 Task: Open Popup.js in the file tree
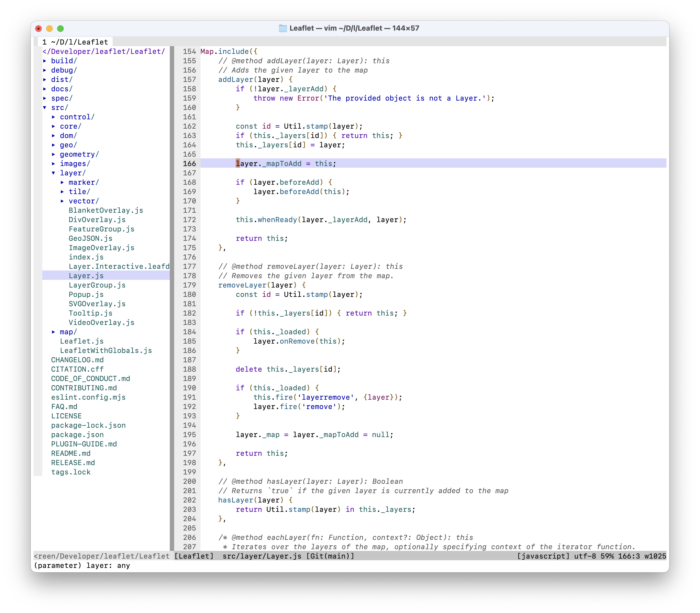tap(86, 294)
